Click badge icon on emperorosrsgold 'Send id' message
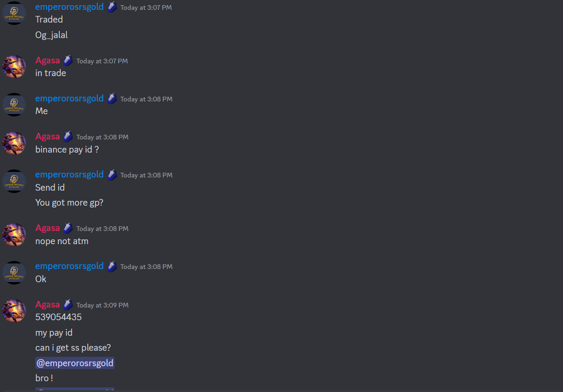Screen dimensions: 563x392 coord(112,175)
